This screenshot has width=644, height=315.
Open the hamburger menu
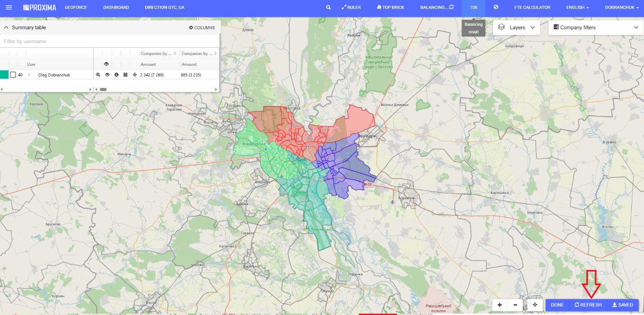(x=9, y=8)
